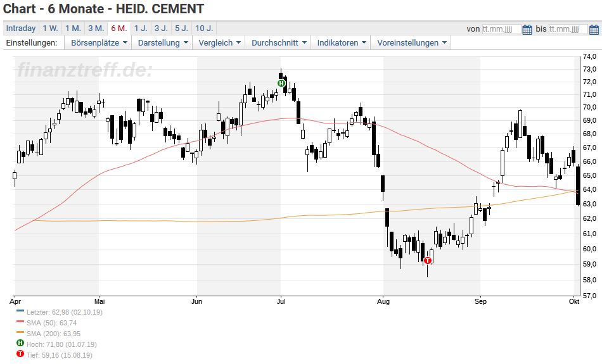The image size is (602, 364).
Task: Select the 3 J. time range tab
Action: point(161,28)
